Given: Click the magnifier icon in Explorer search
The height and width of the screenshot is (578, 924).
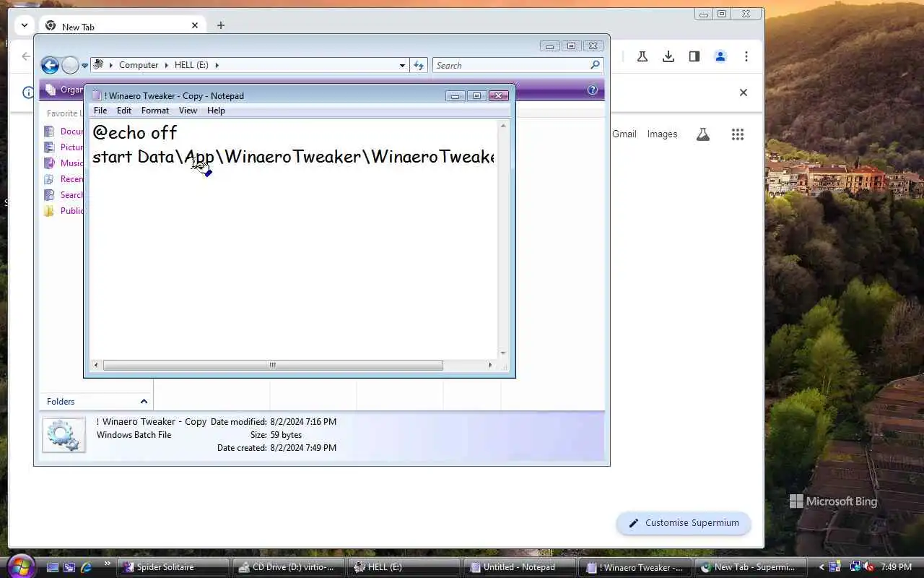Looking at the screenshot, I should click(x=595, y=65).
